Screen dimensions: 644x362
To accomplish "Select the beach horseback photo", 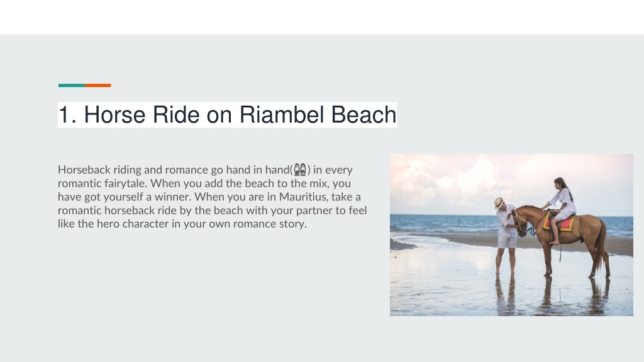I will tap(511, 235).
